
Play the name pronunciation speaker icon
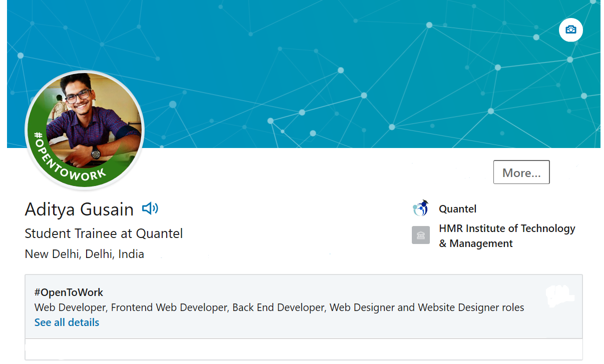[x=150, y=208]
